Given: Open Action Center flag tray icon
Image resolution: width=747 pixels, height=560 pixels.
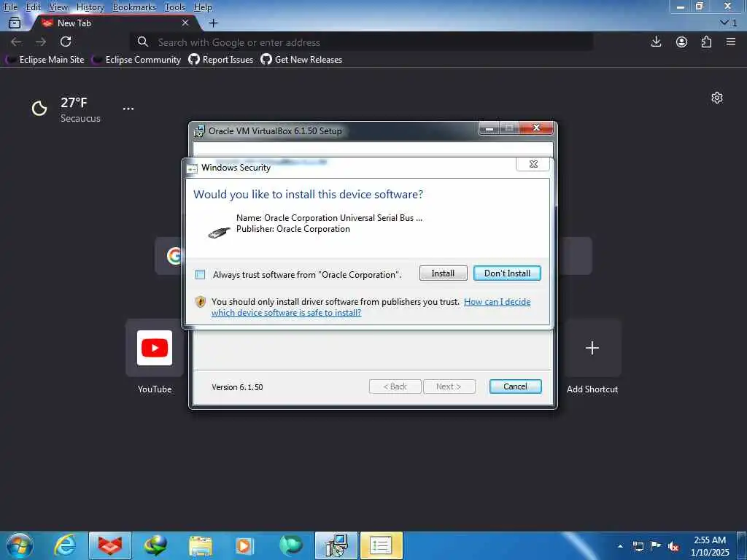Looking at the screenshot, I should click(x=656, y=546).
